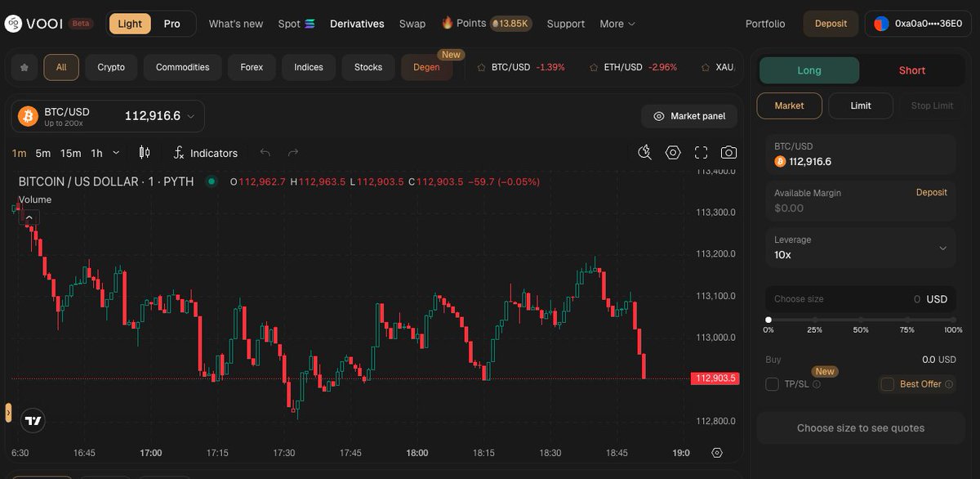
Task: Select the Long position side
Action: tap(809, 70)
